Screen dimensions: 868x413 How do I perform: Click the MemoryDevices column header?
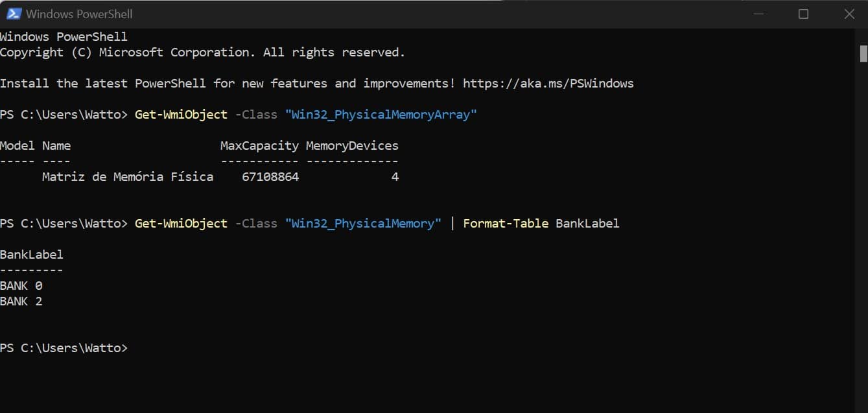pos(352,146)
